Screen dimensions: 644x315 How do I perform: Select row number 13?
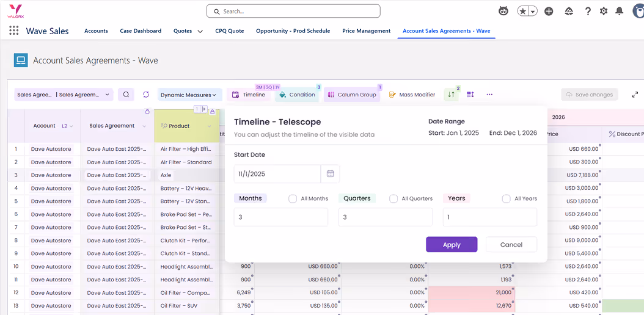coord(16,306)
